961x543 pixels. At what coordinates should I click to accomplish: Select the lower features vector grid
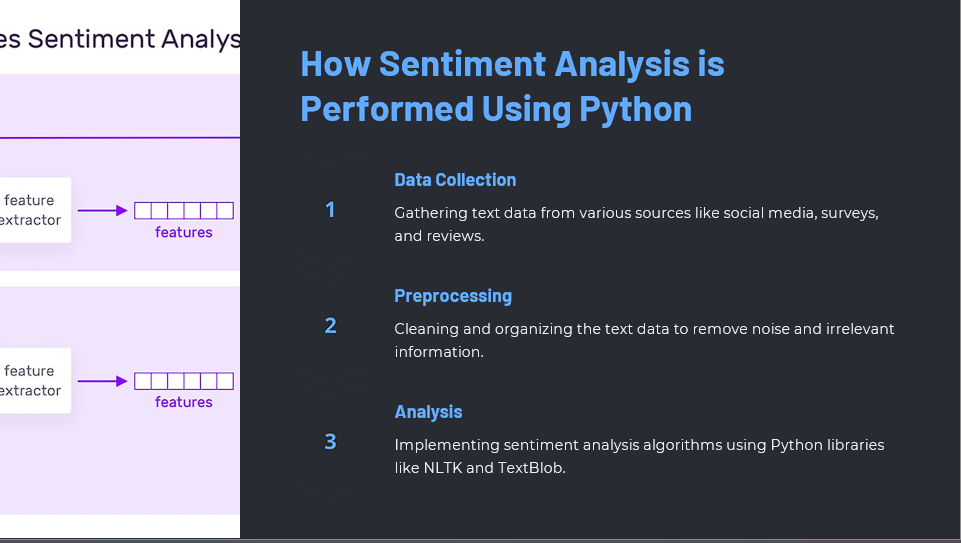tap(184, 381)
